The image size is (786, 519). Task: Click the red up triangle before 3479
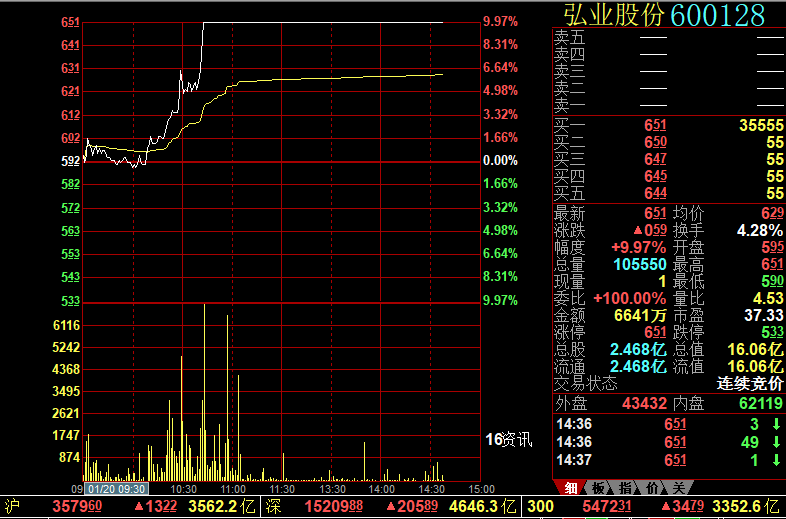click(664, 506)
